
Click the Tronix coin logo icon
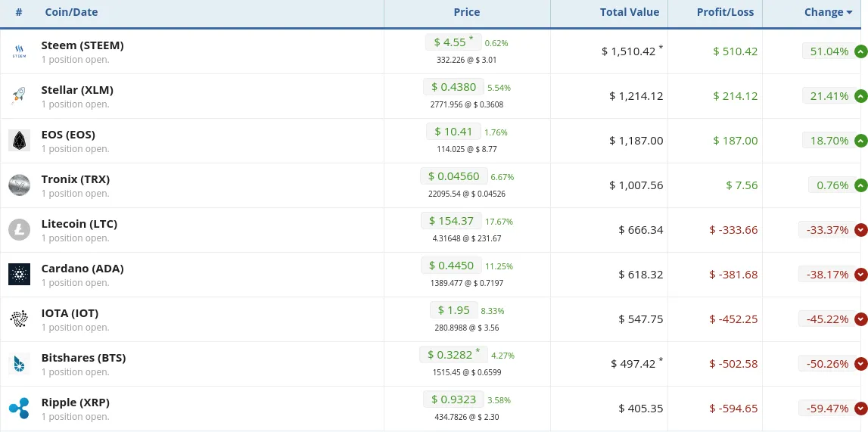[19, 185]
